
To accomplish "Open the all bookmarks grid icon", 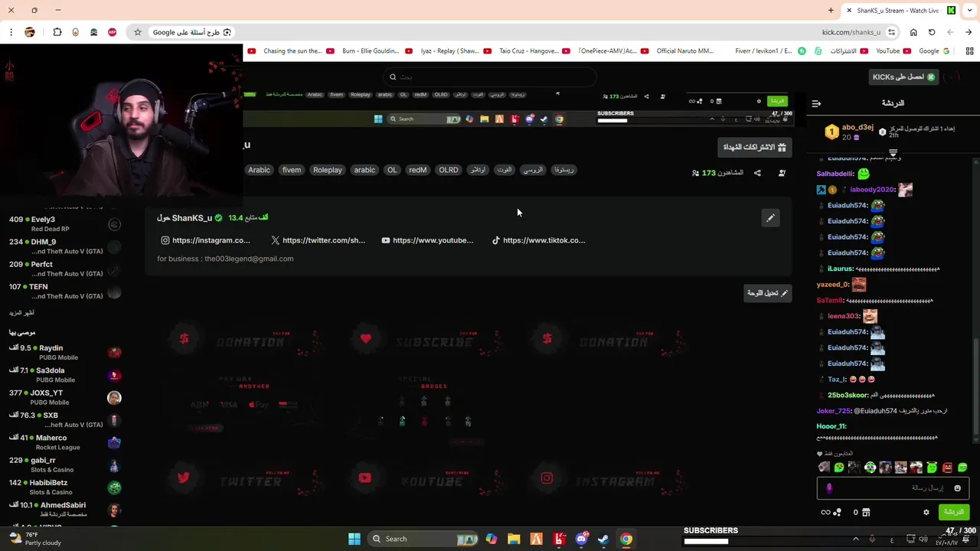I will (x=969, y=51).
